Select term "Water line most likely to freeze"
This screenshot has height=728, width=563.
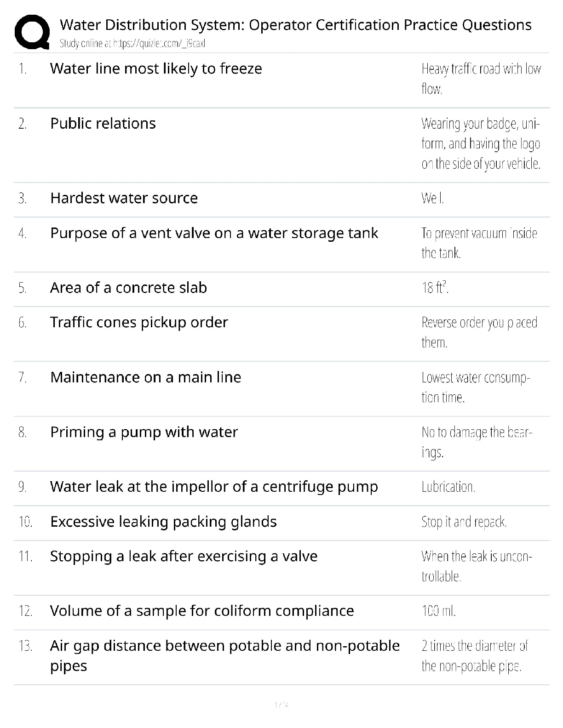(x=156, y=68)
